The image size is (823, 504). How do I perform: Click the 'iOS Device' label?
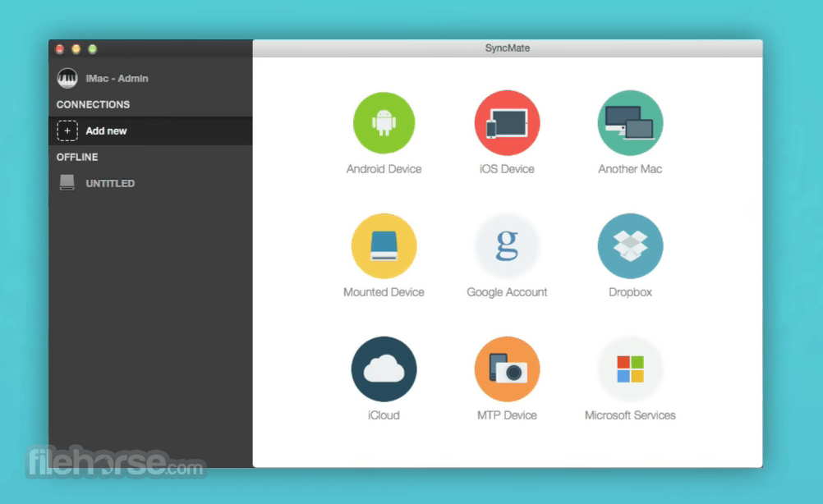coord(507,169)
